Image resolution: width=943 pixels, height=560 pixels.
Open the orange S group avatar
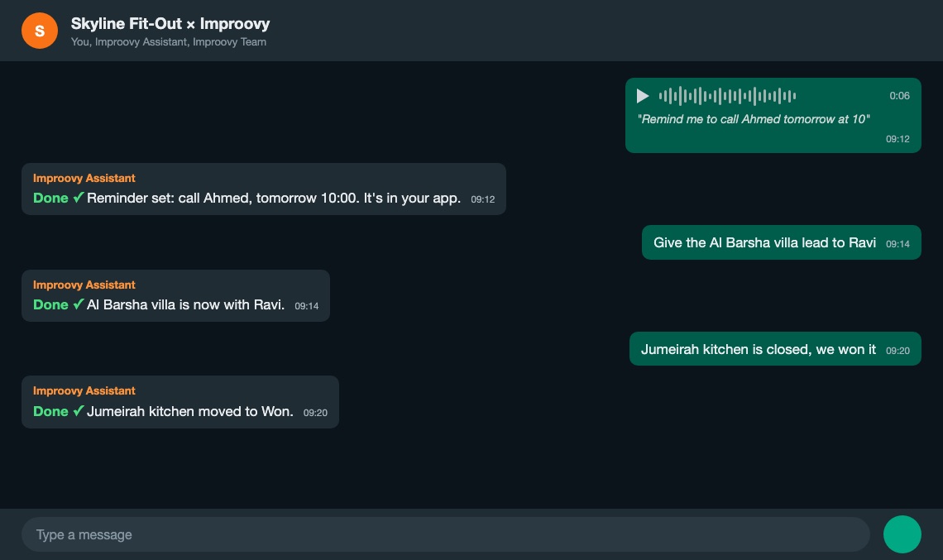40,31
